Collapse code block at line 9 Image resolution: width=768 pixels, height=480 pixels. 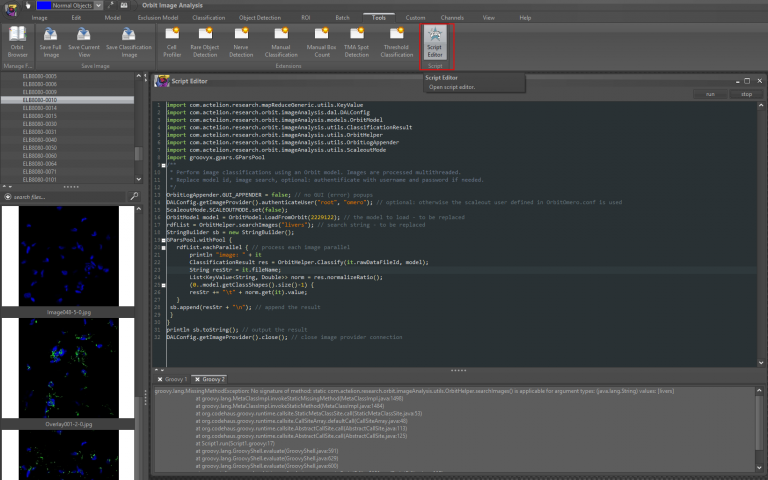pos(163,165)
